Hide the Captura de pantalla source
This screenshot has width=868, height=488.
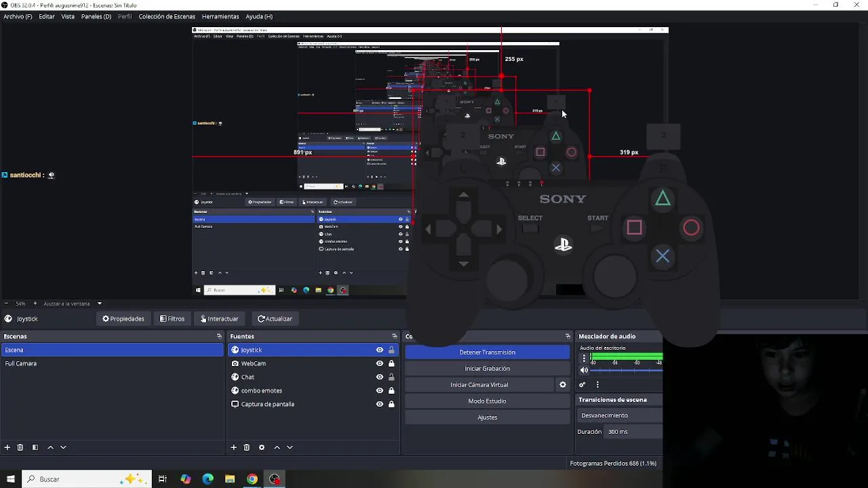coord(380,404)
